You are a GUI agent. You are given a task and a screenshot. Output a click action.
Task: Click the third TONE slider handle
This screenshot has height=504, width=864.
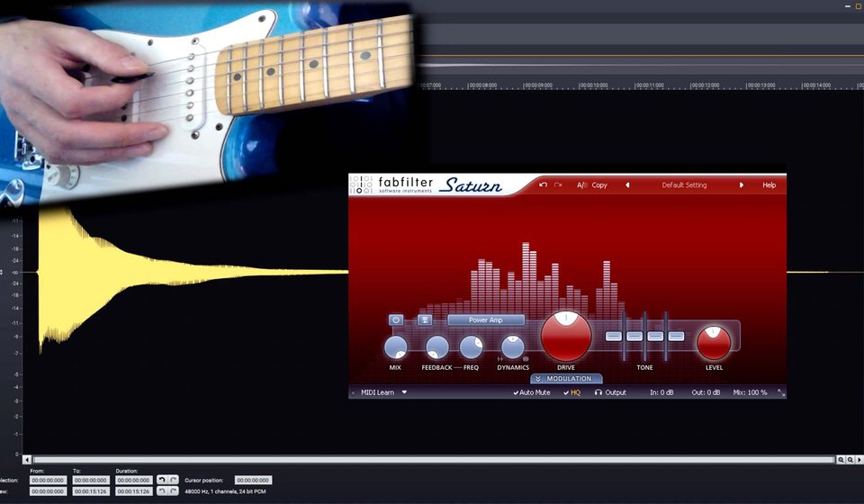tap(655, 336)
